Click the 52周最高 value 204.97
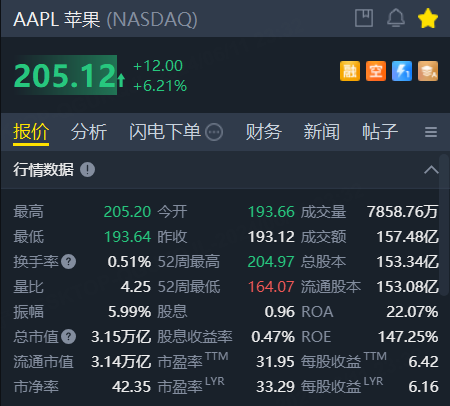Screen dimensions: 450x406 pos(271,262)
